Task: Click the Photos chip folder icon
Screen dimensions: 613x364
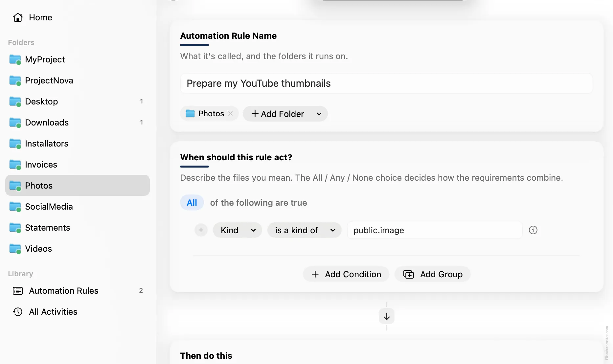Action: coord(190,113)
